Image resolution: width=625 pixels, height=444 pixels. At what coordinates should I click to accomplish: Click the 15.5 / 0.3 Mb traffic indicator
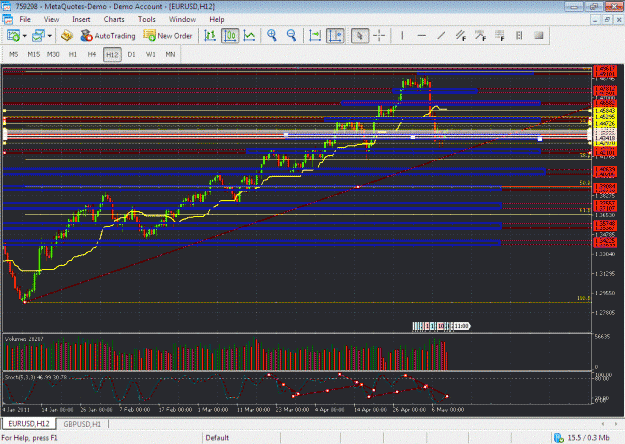pyautogui.click(x=588, y=438)
